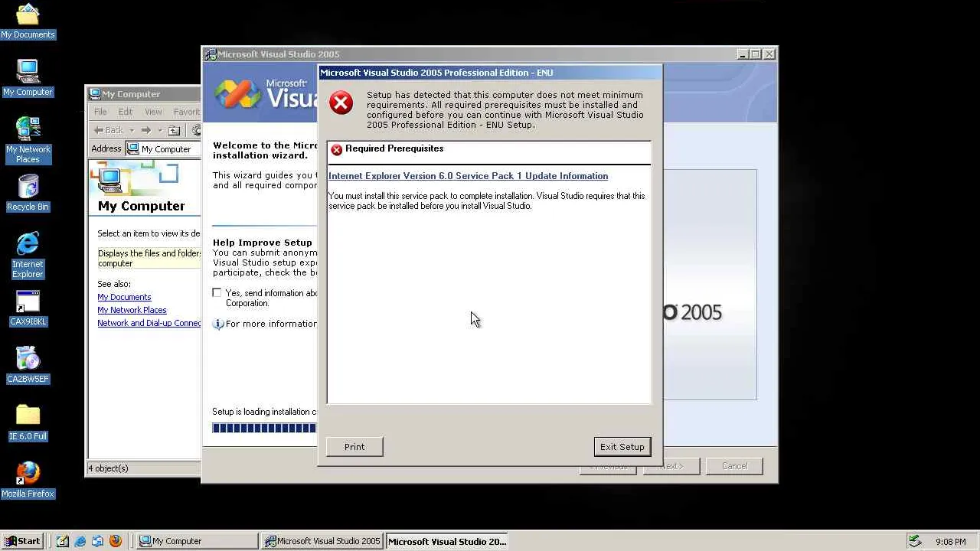980x551 pixels.
Task: Launch Outlook Express from quick launch
Action: coord(98,541)
